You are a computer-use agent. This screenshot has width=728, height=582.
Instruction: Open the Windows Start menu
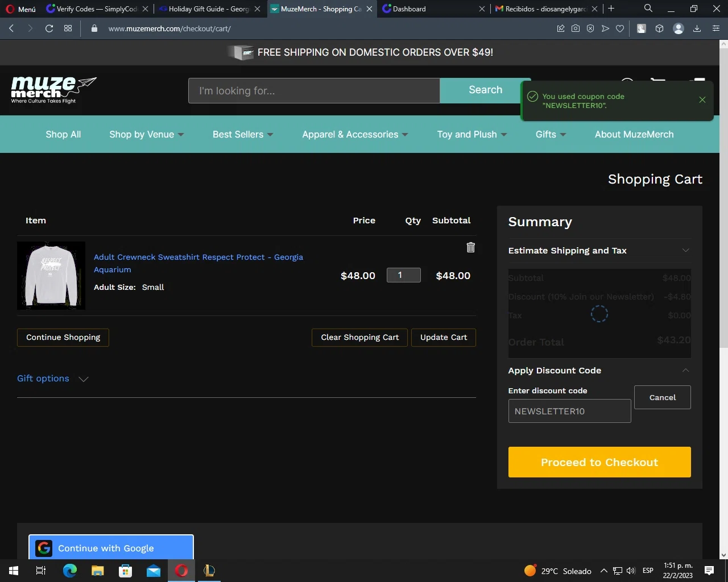point(14,571)
